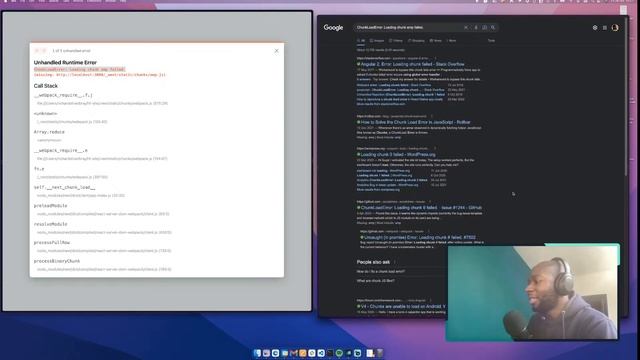Viewport: 640px width, 360px height.
Task: Switch to Images results tab
Action: click(377, 40)
